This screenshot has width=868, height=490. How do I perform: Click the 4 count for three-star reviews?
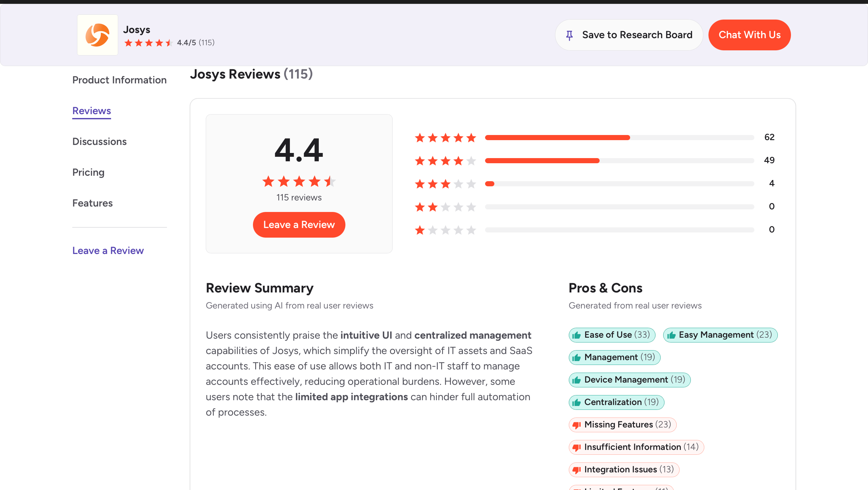772,183
